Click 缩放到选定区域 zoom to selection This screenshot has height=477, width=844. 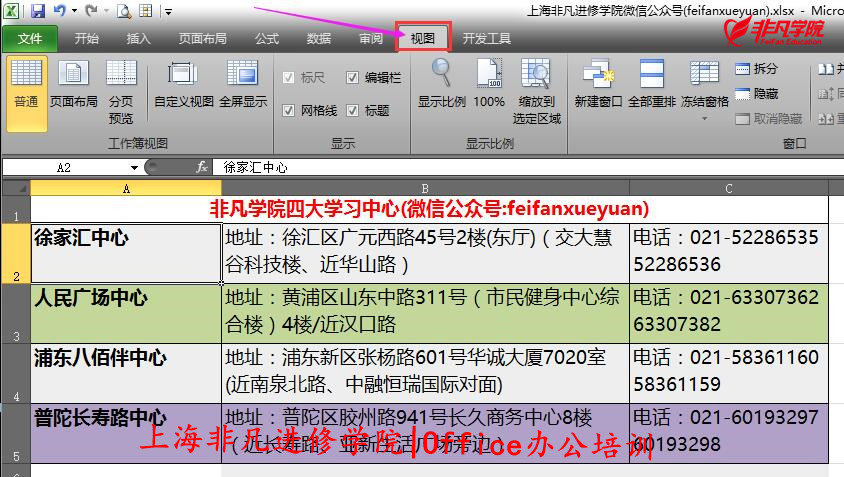pos(537,92)
